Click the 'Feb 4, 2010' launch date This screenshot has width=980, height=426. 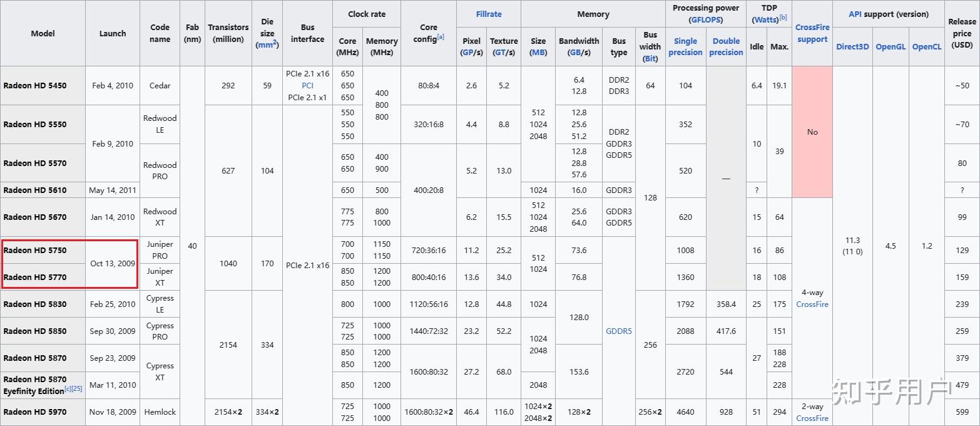coord(113,85)
